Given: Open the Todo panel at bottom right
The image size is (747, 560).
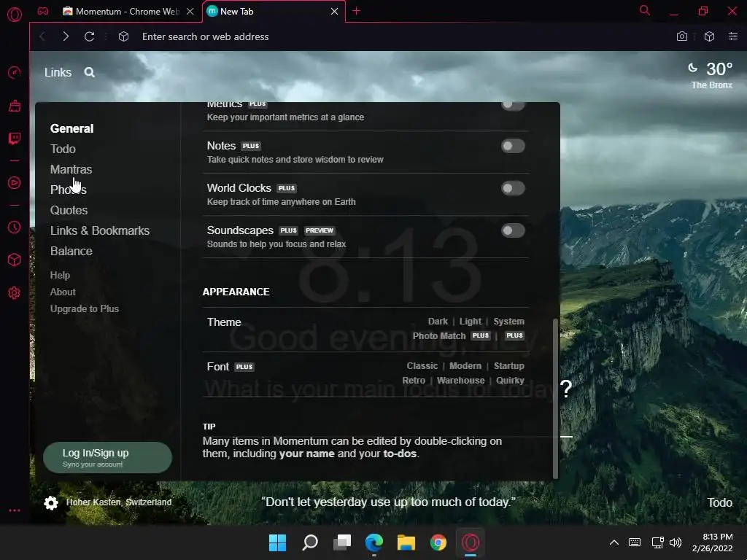Looking at the screenshot, I should tap(719, 503).
